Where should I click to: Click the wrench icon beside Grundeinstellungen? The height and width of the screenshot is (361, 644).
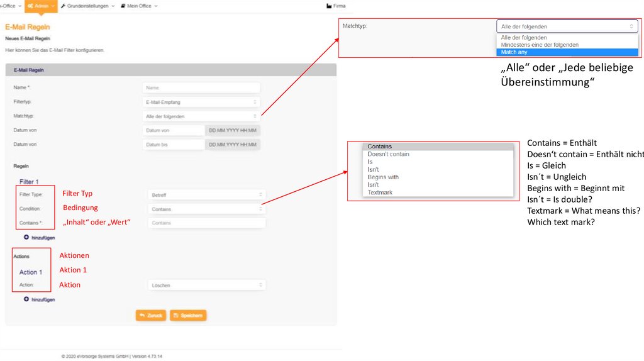pyautogui.click(x=64, y=6)
